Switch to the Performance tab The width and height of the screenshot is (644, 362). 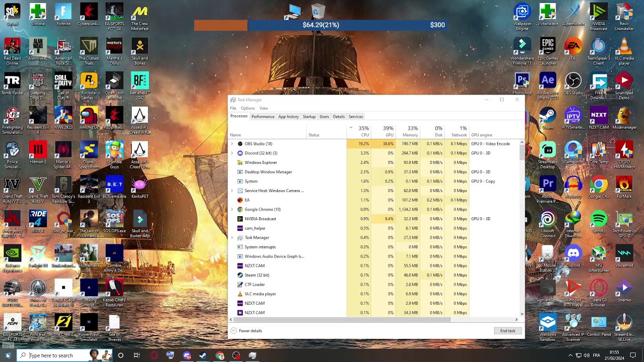point(263,117)
